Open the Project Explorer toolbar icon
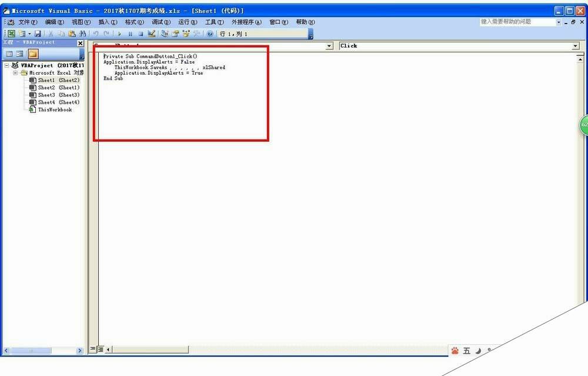Screen dimensions: 588x376 pos(165,34)
